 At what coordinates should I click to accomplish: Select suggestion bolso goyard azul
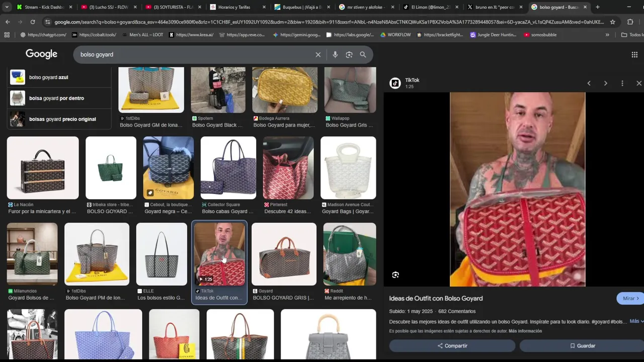click(x=59, y=77)
